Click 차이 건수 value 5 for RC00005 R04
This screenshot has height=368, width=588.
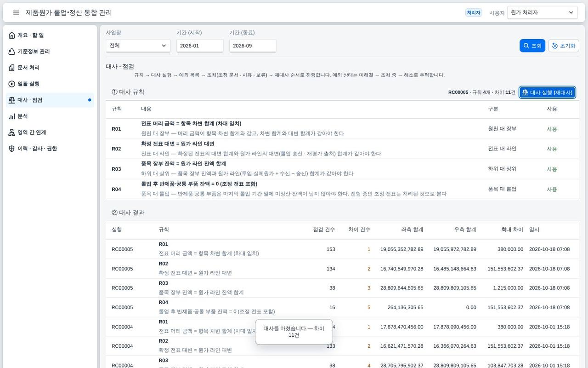coord(368,307)
